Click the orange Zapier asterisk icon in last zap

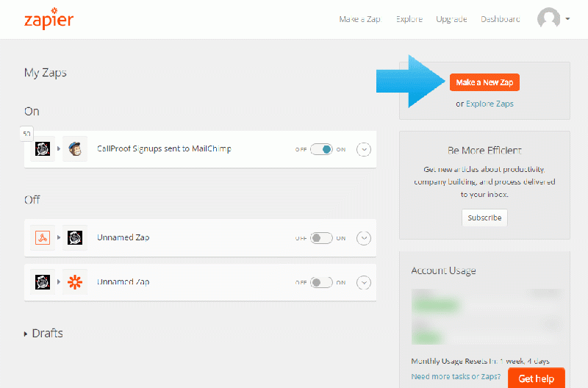(x=75, y=282)
